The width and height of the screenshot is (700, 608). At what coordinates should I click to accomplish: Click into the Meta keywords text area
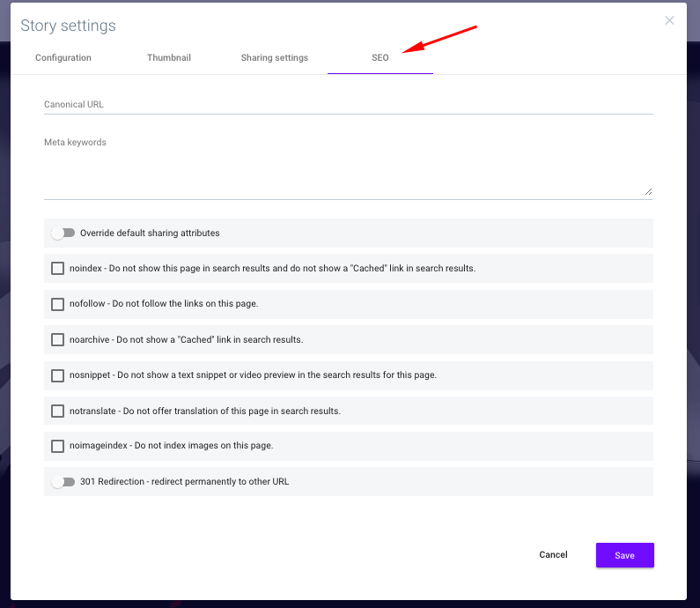click(348, 167)
